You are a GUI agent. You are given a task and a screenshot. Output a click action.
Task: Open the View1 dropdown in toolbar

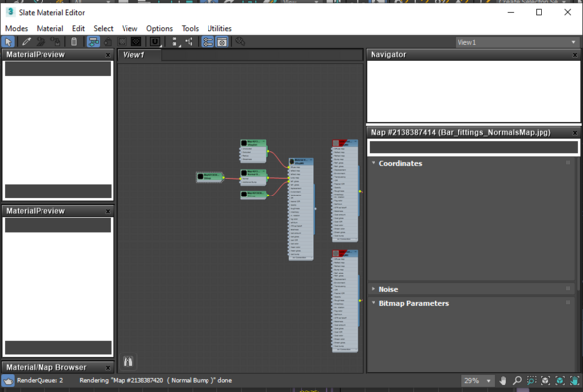coord(517,42)
